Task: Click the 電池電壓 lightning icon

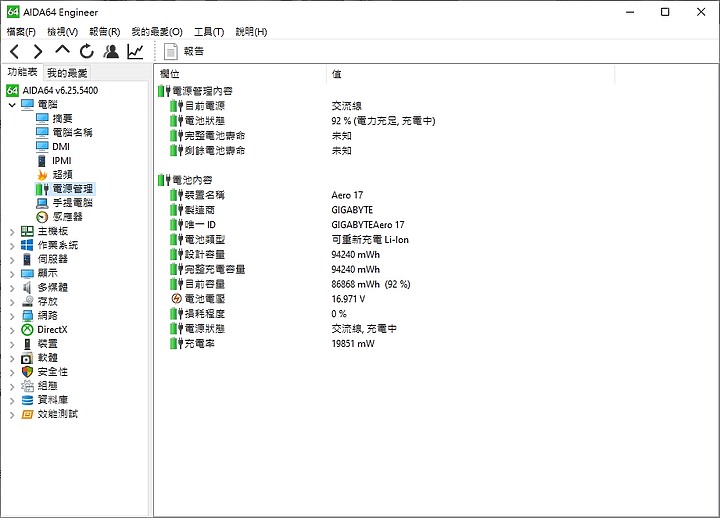Action: pos(176,299)
